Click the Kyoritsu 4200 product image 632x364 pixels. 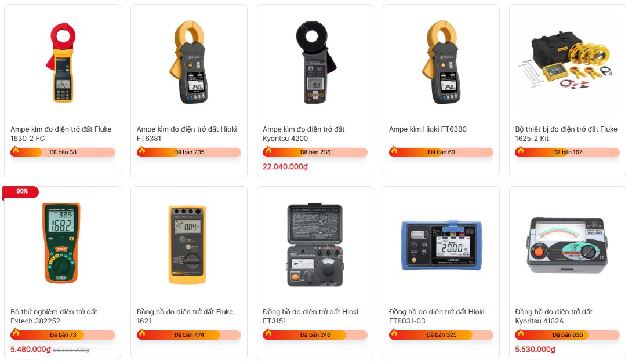point(315,63)
